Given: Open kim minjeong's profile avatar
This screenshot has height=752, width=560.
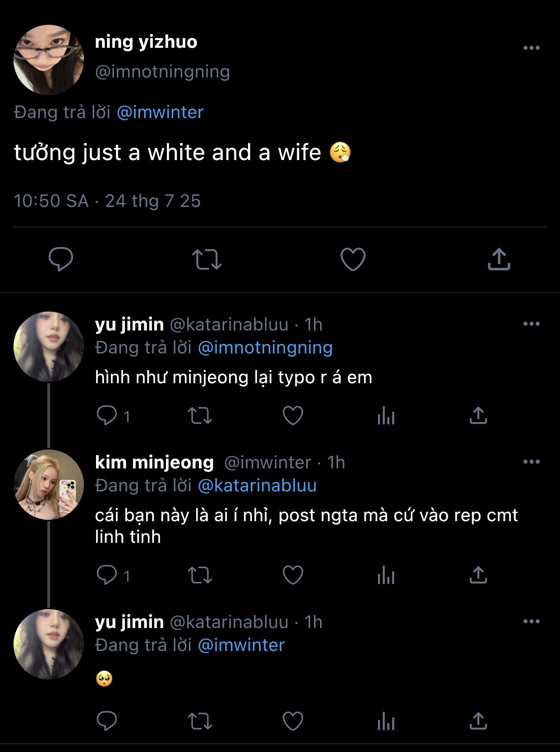Looking at the screenshot, I should pos(49,485).
